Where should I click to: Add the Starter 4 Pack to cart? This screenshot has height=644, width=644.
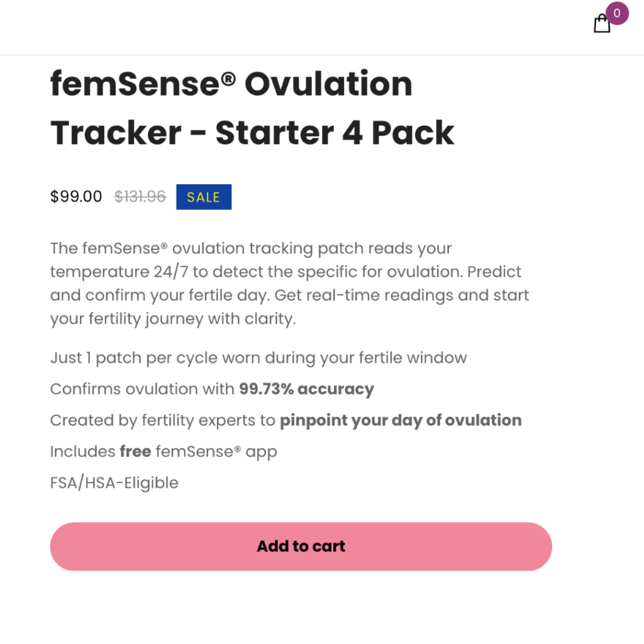[301, 547]
